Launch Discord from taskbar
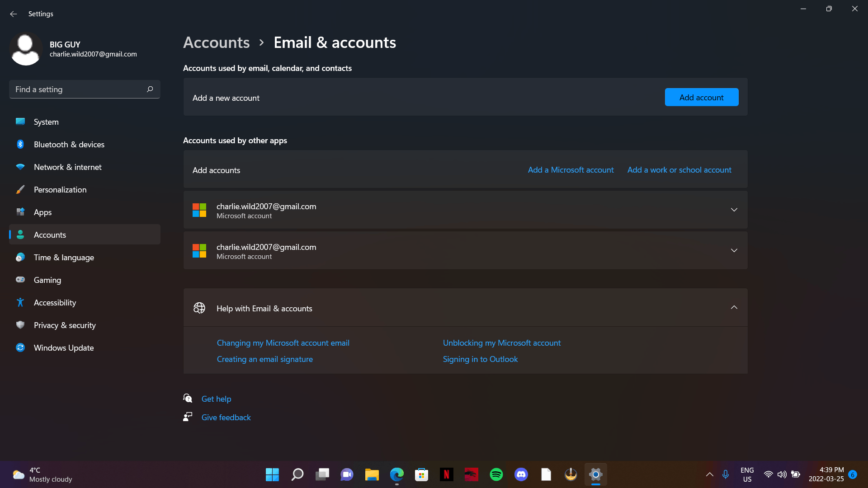Image resolution: width=868 pixels, height=488 pixels. tap(521, 474)
